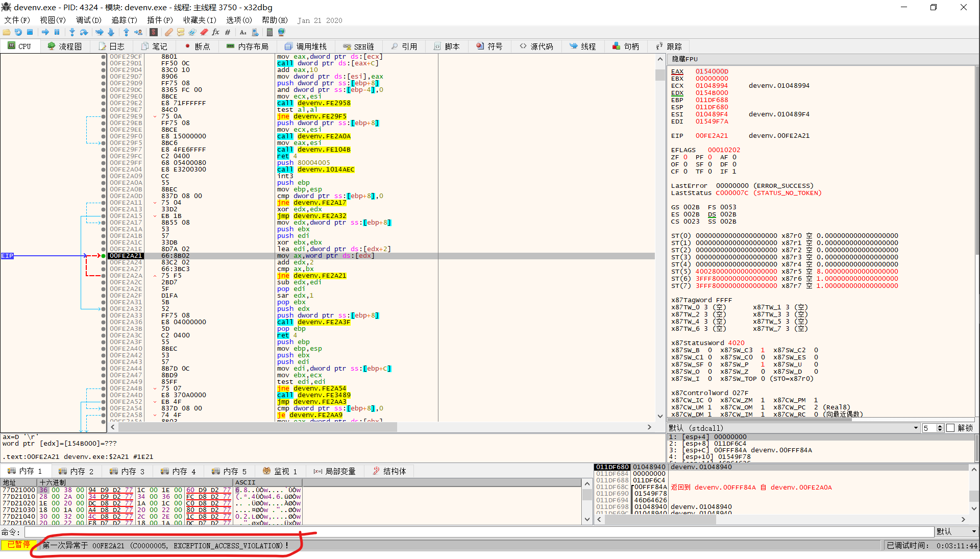
Task: Click the Restart debugging icon
Action: click(18, 32)
